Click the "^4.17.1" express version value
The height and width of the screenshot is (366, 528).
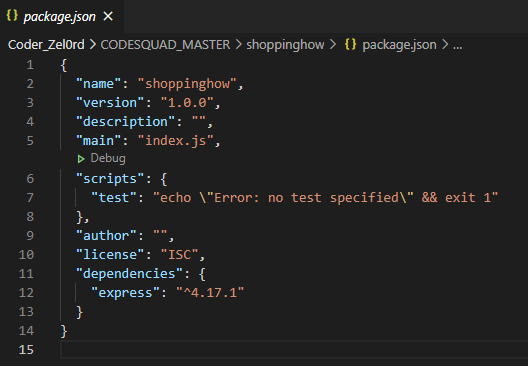(x=210, y=292)
